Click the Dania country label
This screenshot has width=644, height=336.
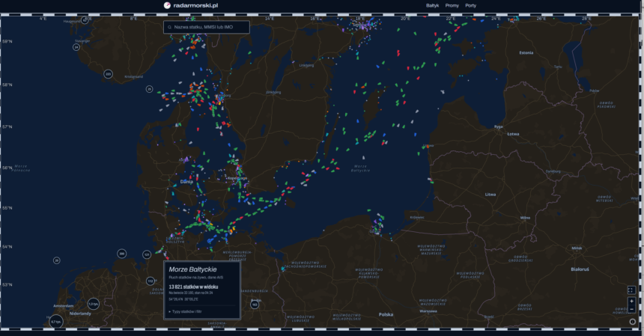[186, 182]
